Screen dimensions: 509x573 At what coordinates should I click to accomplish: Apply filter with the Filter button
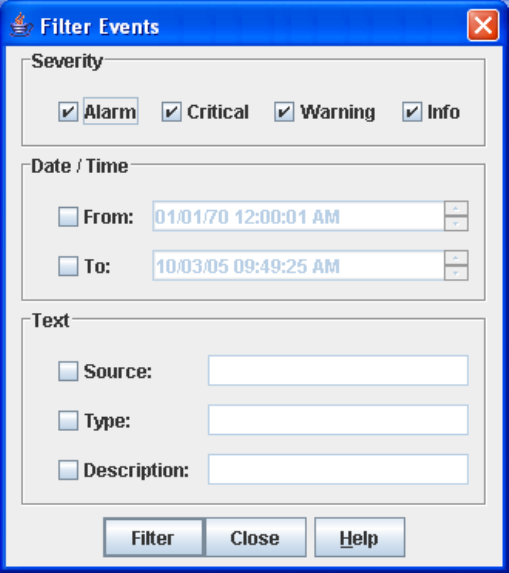coord(153,538)
